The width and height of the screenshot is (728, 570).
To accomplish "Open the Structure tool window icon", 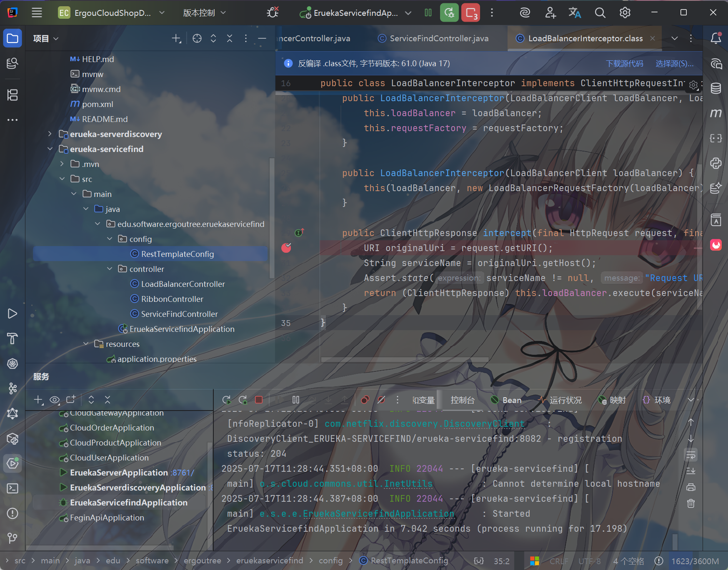I will click(x=13, y=95).
